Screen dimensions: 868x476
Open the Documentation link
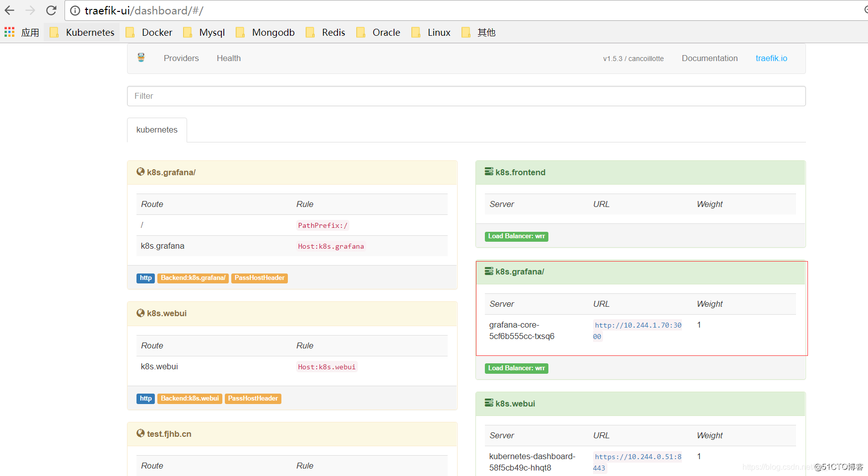[710, 58]
